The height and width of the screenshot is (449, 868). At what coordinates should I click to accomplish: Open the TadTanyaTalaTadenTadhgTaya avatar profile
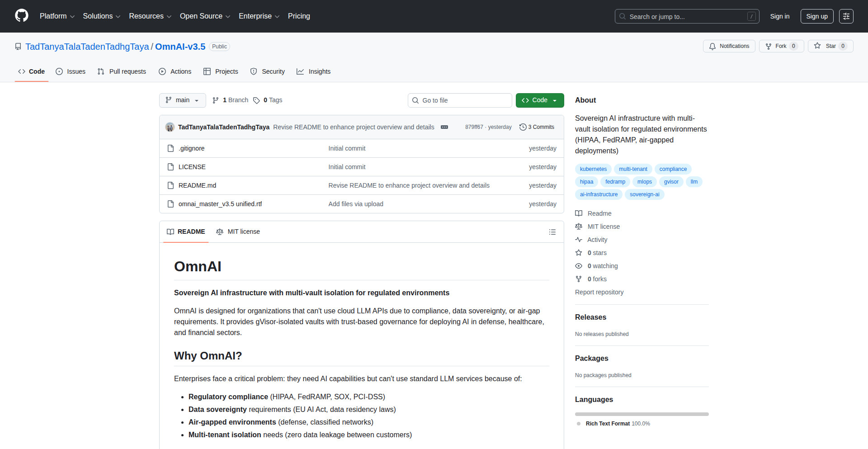170,127
